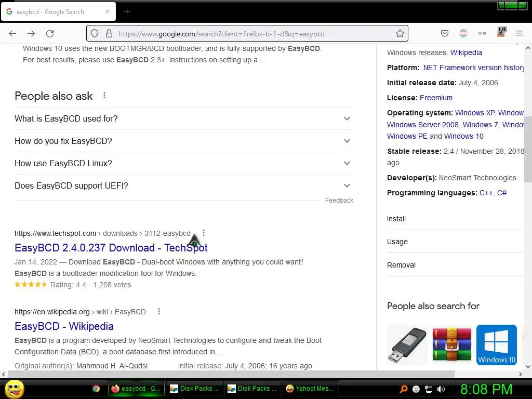The width and height of the screenshot is (532, 399).
Task: Switch to the Firefox easybcd taskbar button
Action: coord(137,389)
